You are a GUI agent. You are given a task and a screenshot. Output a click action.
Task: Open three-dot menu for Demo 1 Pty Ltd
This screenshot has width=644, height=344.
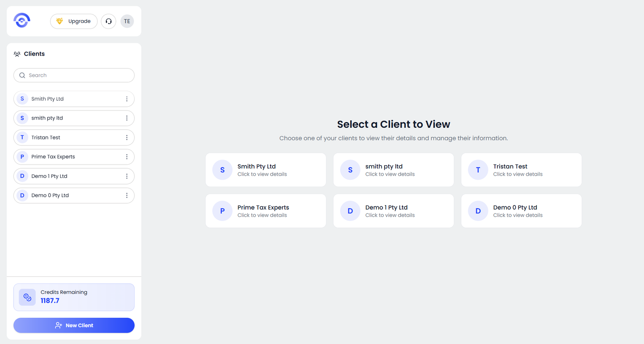tap(127, 176)
